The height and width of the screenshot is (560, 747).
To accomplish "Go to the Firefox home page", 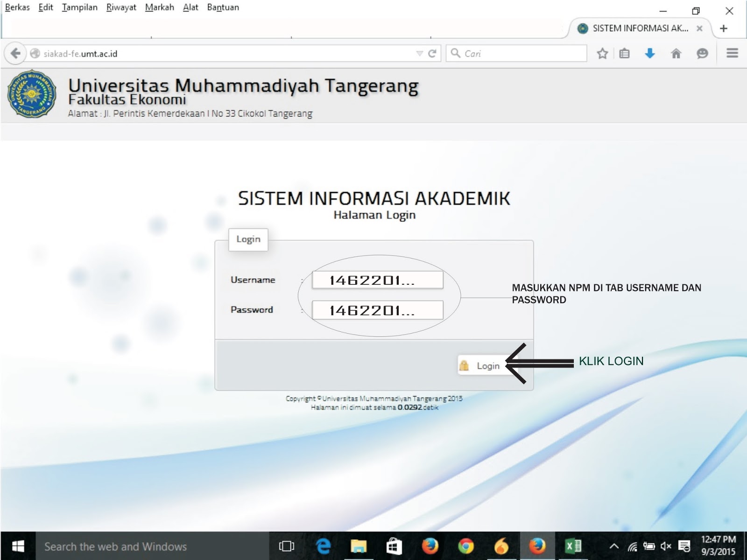I will (676, 53).
